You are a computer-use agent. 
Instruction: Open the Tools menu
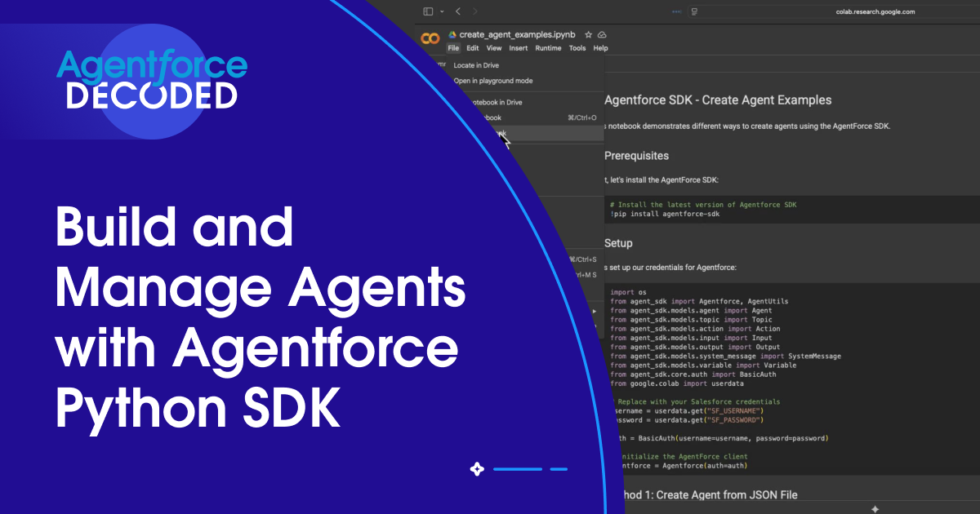click(x=577, y=48)
